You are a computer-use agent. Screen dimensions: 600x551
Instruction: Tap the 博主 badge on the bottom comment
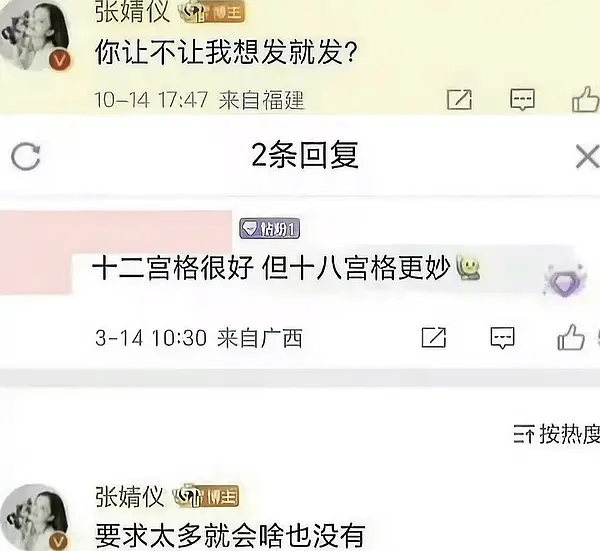(205, 496)
